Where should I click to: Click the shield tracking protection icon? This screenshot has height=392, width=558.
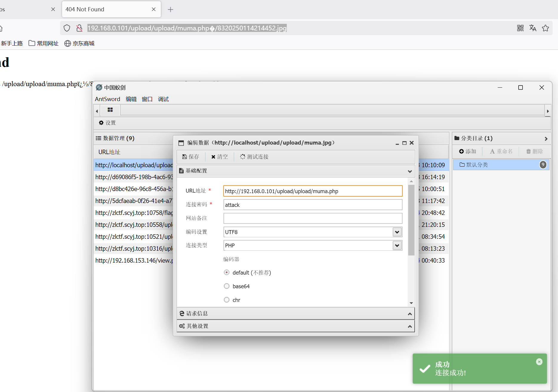point(67,28)
